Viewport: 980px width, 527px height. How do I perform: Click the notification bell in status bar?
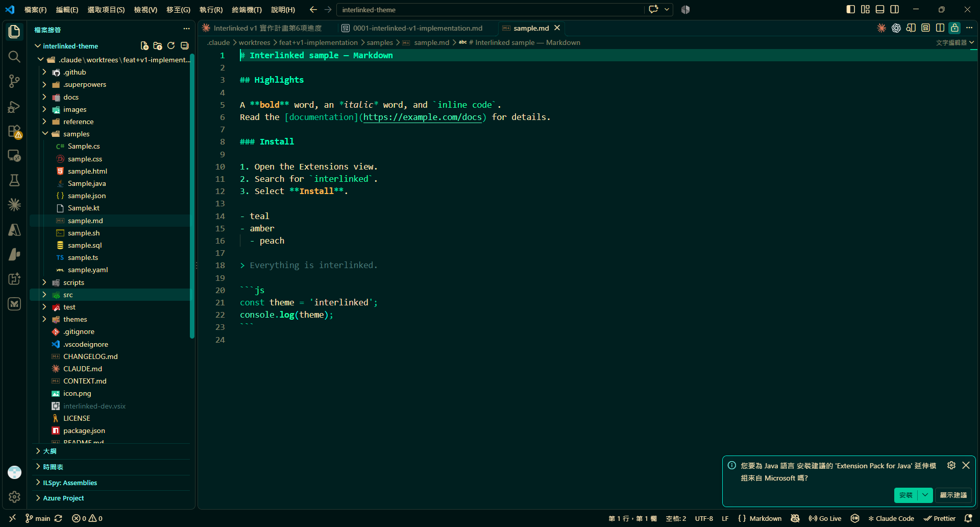point(968,518)
